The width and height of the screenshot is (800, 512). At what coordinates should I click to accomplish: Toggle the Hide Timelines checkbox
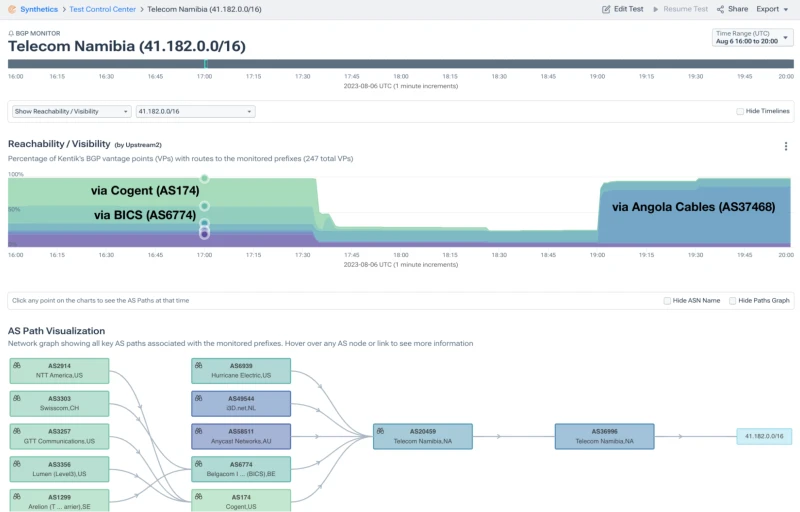(x=740, y=111)
